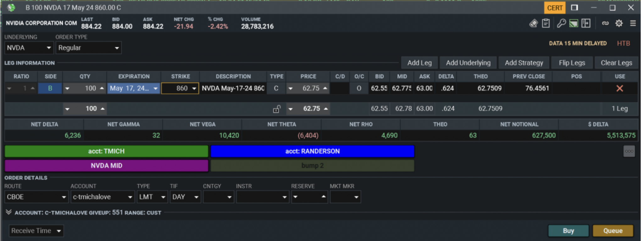Open the Route CBOE dropdown
Image resolution: width=644 pixels, height=241 pixels.
click(x=36, y=197)
